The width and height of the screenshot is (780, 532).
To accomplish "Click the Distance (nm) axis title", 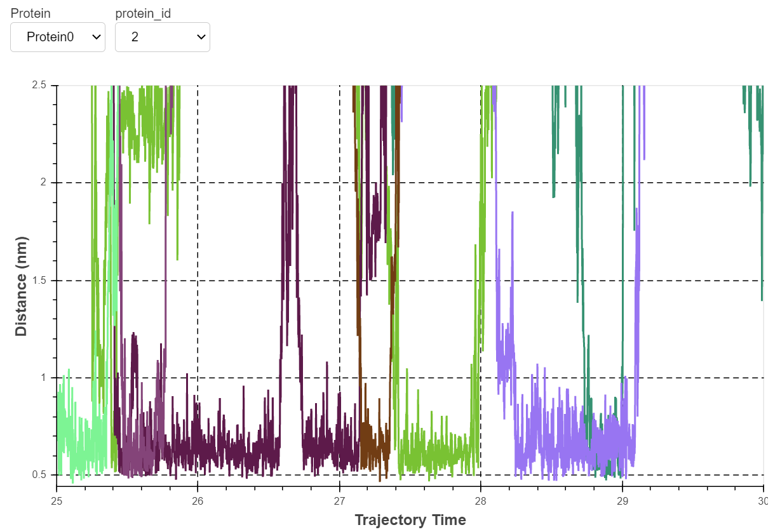I will tap(21, 286).
